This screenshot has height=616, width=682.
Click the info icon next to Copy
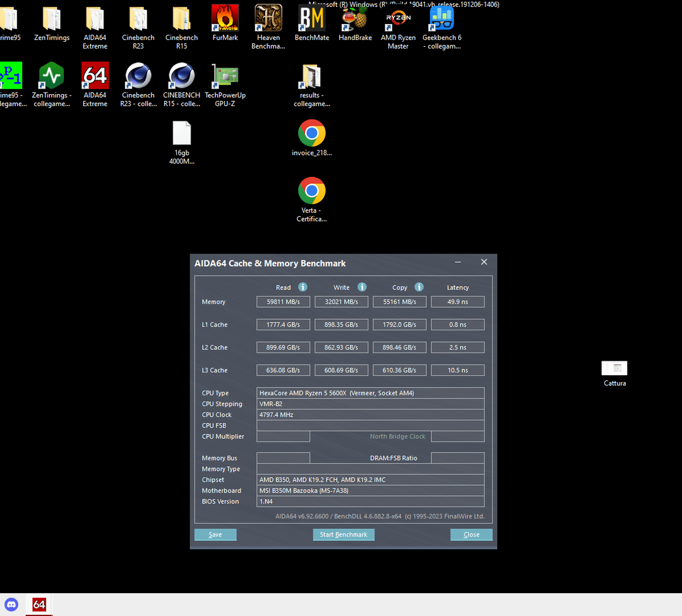coord(419,287)
